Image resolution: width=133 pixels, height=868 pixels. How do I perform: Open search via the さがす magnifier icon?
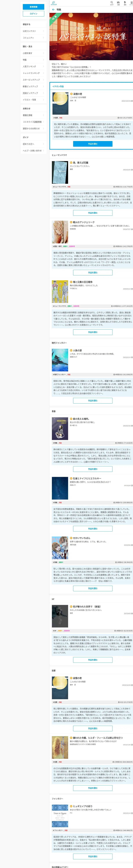pos(112,3)
